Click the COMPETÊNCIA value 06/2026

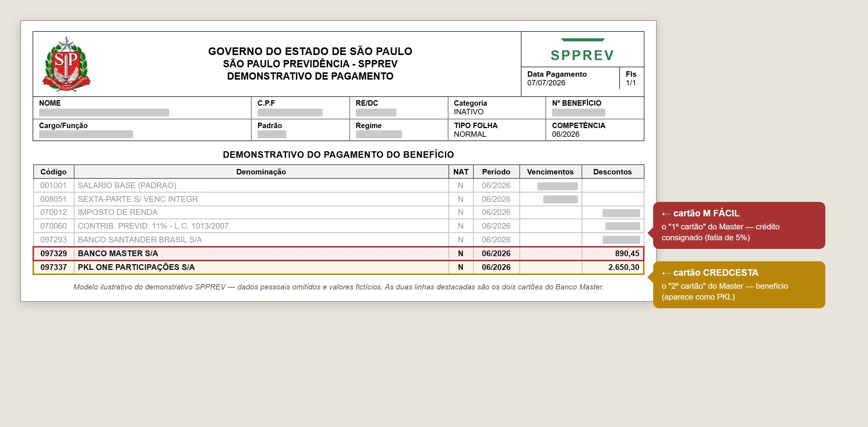566,134
